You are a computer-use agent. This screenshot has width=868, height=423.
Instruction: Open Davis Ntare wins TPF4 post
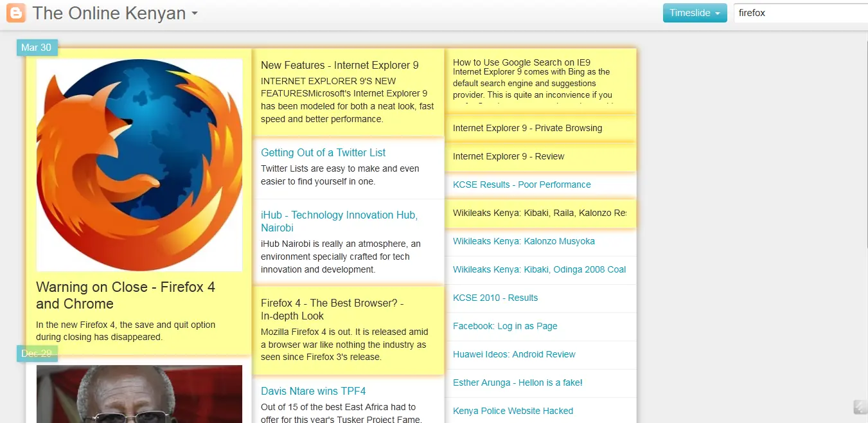[314, 391]
